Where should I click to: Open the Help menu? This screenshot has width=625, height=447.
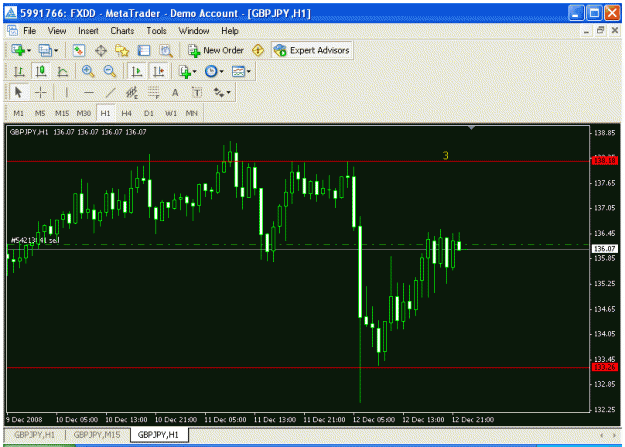coord(230,31)
